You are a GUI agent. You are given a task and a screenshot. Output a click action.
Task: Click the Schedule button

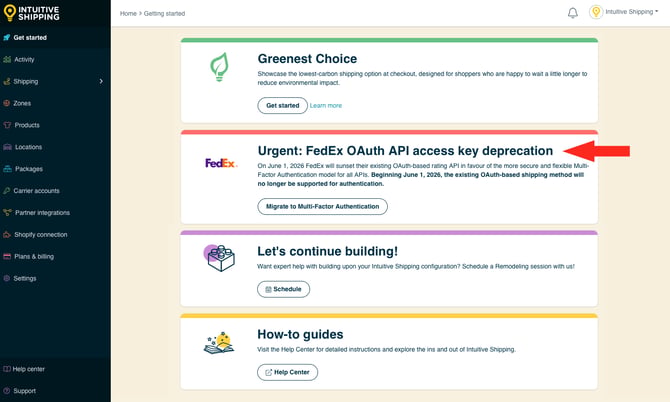pyautogui.click(x=283, y=289)
